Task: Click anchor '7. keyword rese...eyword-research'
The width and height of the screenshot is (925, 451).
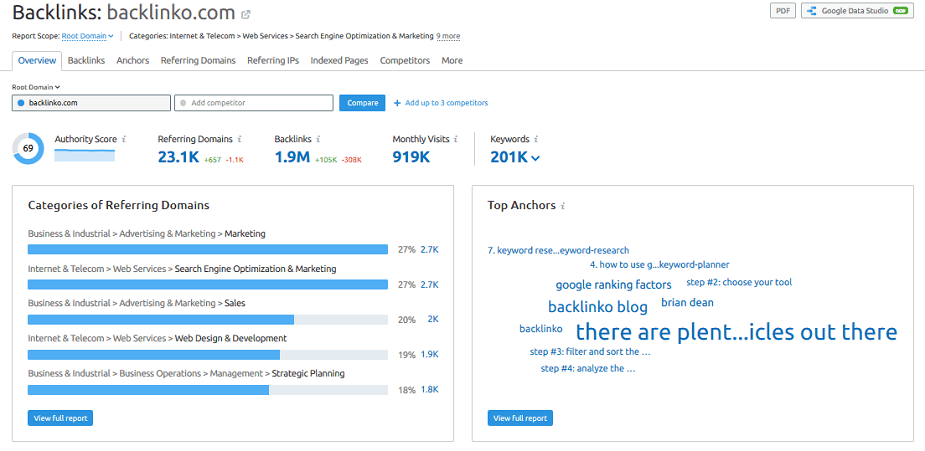Action: coord(558,251)
